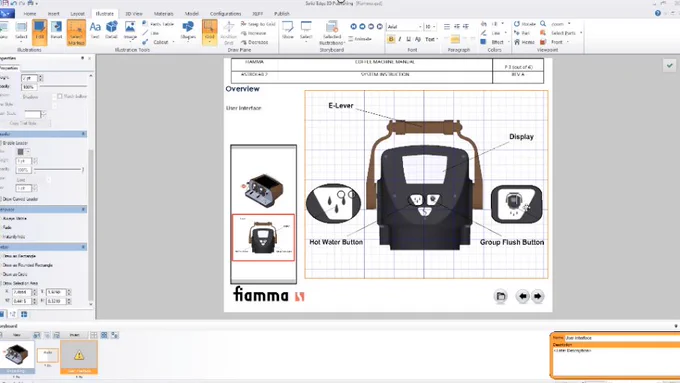The image size is (680, 383).
Task: Select Draw as Rectangle option
Action: tap(18, 256)
